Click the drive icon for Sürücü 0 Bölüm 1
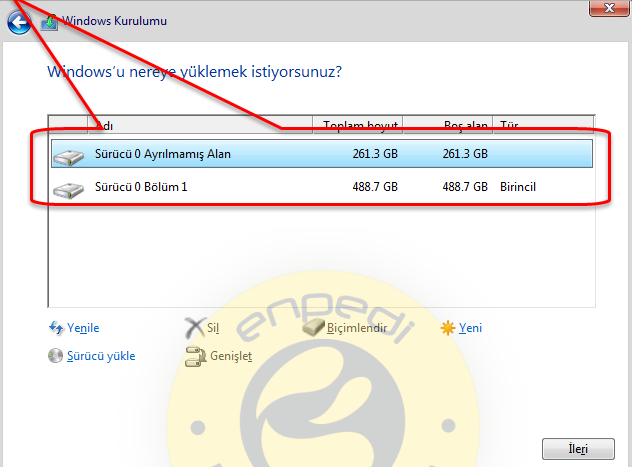 (x=69, y=190)
